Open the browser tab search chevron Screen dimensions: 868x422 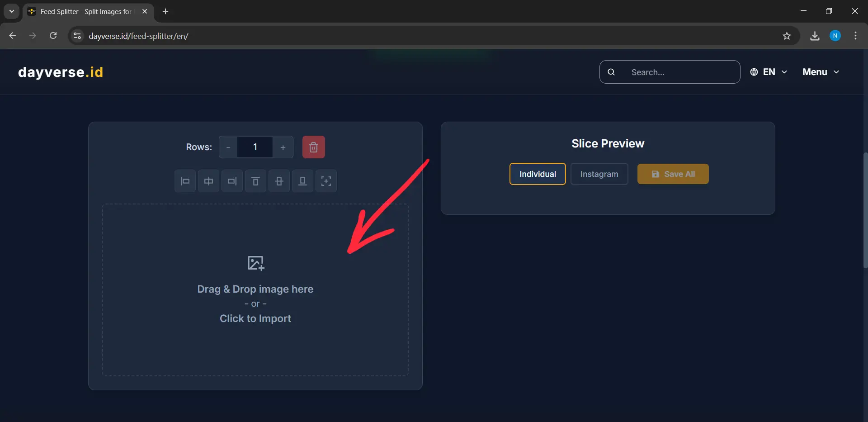(11, 11)
